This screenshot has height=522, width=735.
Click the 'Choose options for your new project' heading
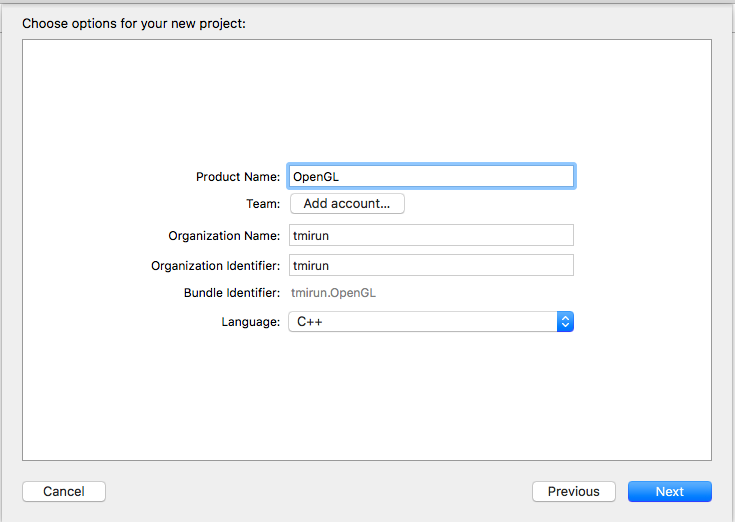[x=134, y=22]
